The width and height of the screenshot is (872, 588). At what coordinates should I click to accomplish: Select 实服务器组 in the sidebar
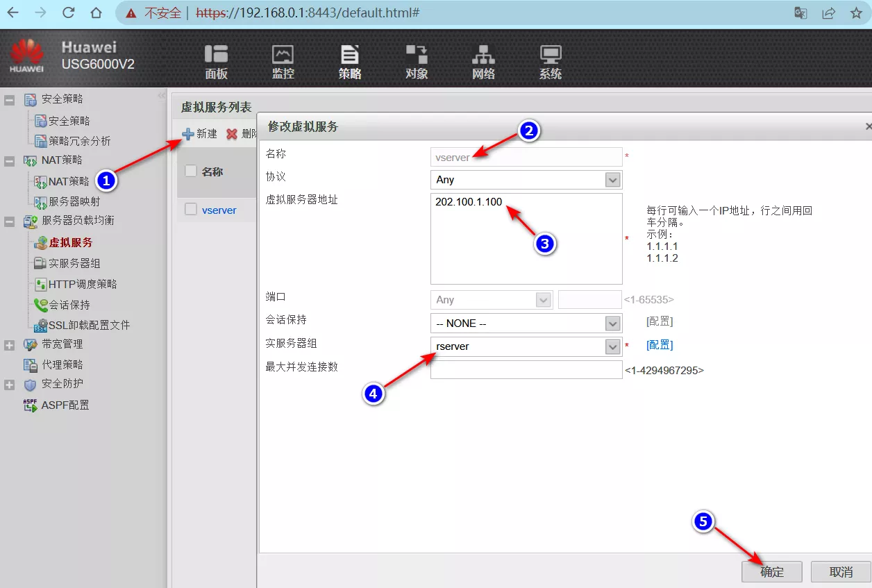[74, 264]
